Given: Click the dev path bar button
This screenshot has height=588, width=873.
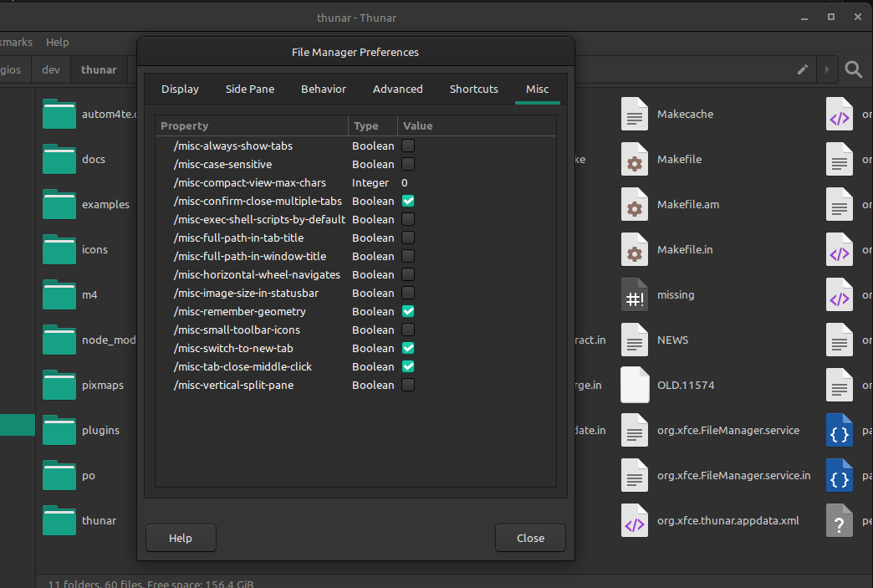Looking at the screenshot, I should coord(51,69).
